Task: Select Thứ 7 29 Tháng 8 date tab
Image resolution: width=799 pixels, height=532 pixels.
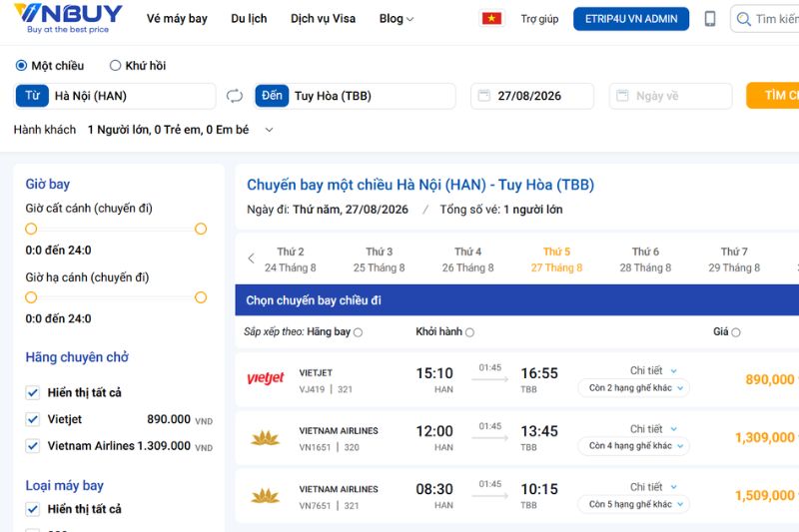Action: click(734, 260)
